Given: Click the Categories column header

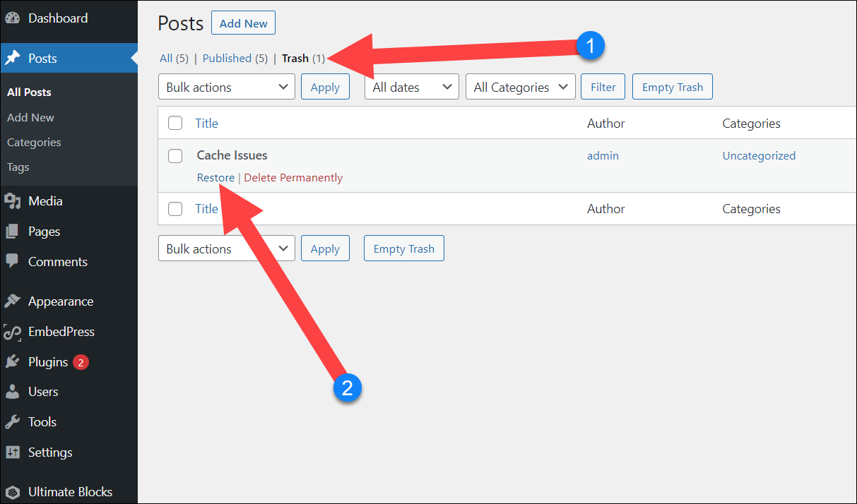Looking at the screenshot, I should [751, 124].
